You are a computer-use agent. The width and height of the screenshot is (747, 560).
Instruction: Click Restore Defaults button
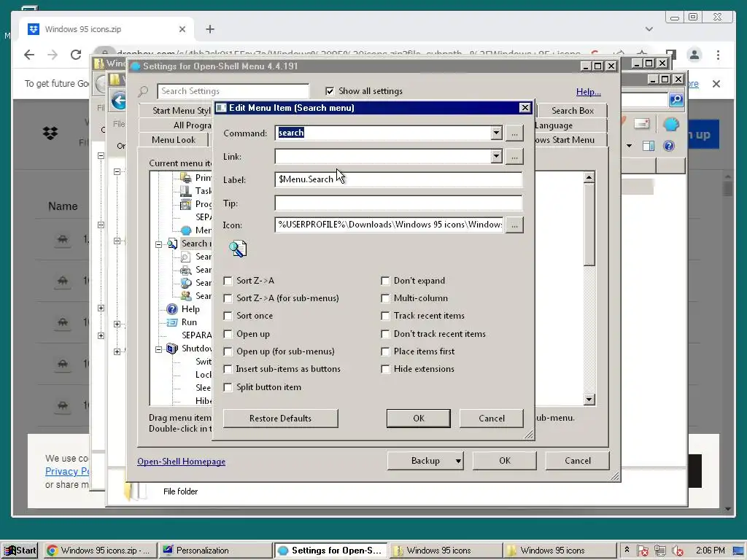[x=281, y=419]
